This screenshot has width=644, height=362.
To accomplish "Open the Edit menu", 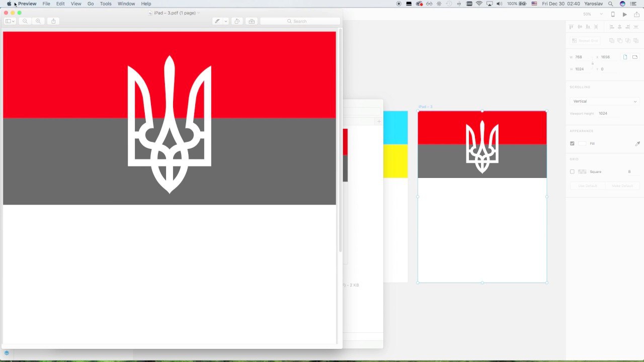I will [x=60, y=4].
